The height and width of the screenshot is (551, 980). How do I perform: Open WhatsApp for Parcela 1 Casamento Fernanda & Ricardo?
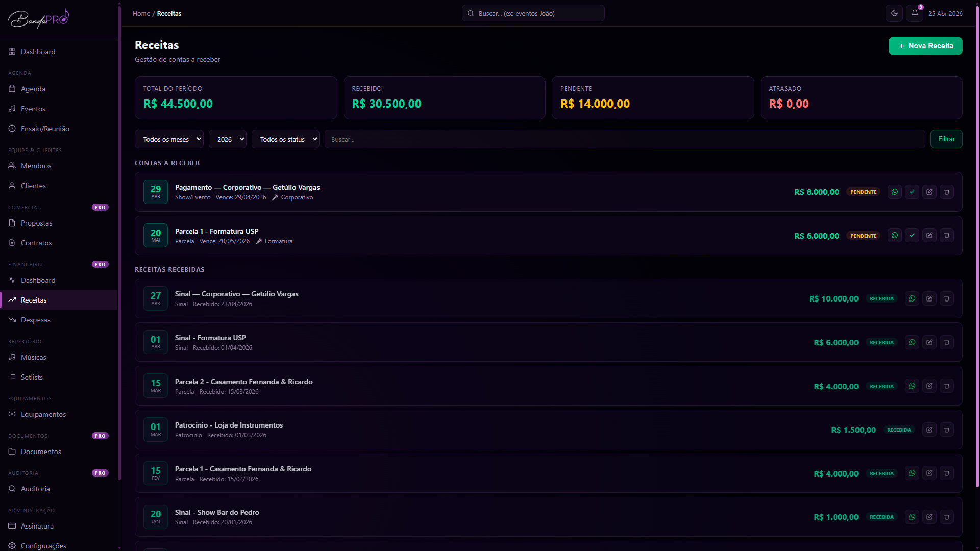click(912, 473)
